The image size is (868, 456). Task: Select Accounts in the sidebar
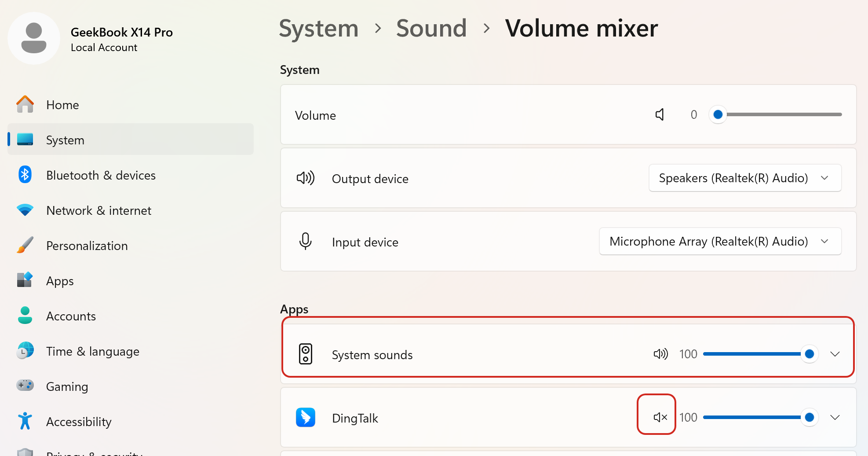point(71,316)
